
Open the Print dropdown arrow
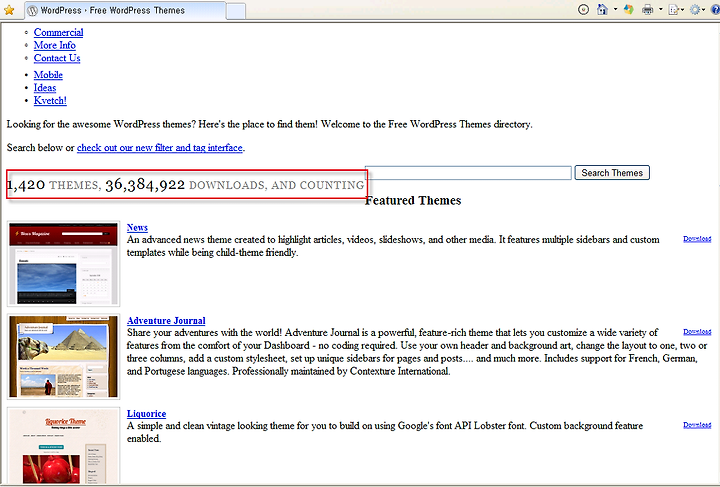660,9
